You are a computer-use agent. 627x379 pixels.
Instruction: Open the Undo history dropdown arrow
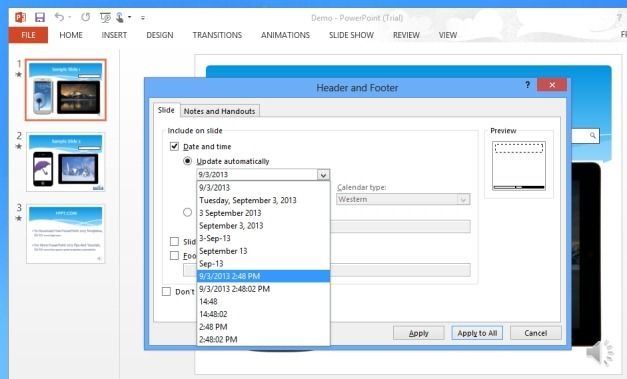[70, 17]
